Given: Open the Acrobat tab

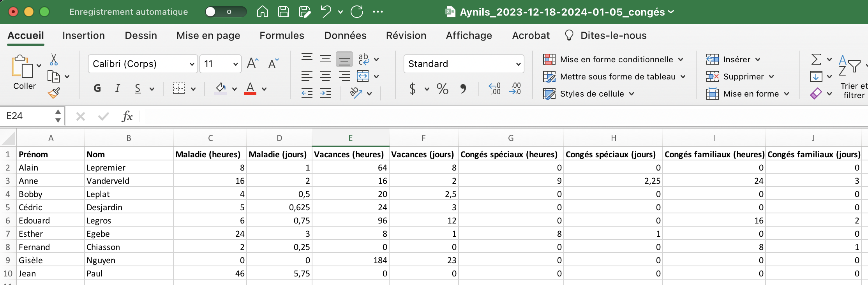Looking at the screenshot, I should coord(531,35).
